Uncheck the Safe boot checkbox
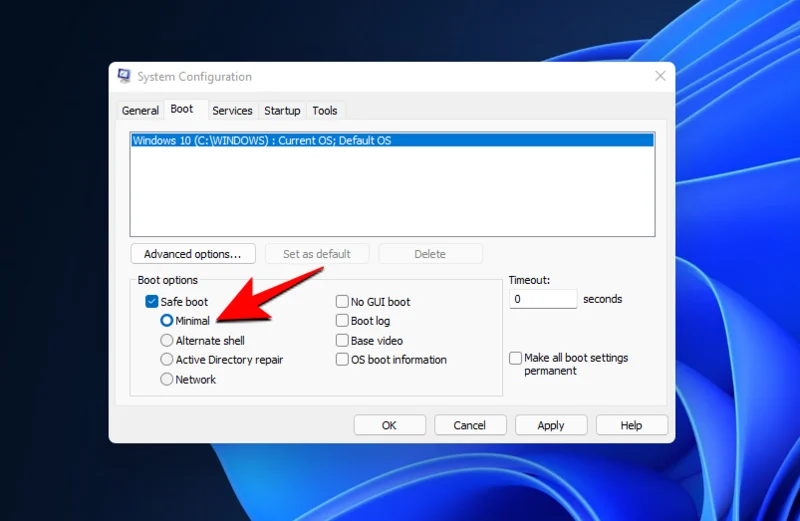 pyautogui.click(x=152, y=302)
